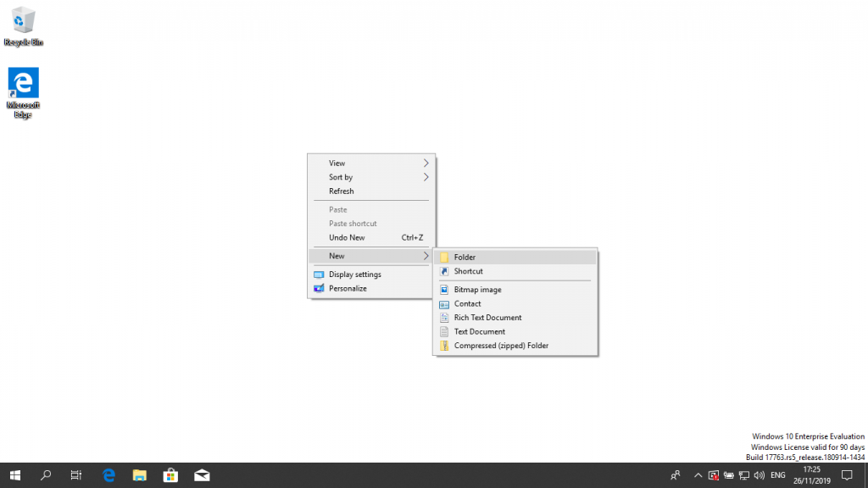Click the security alert tray icon

[714, 475]
